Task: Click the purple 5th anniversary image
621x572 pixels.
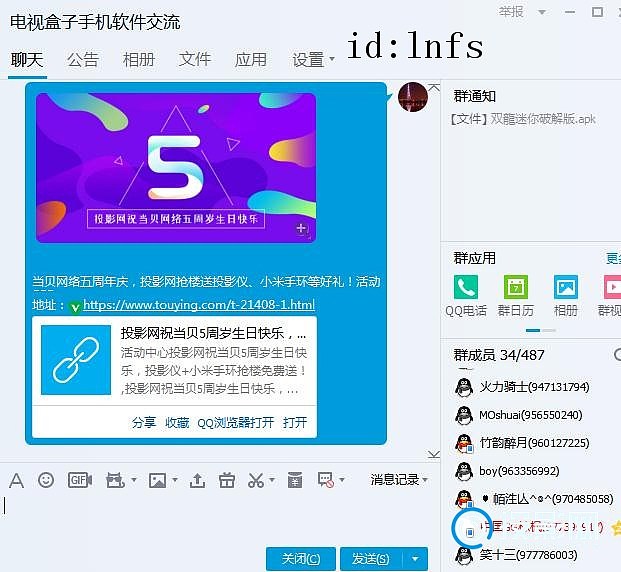Action: [176, 168]
